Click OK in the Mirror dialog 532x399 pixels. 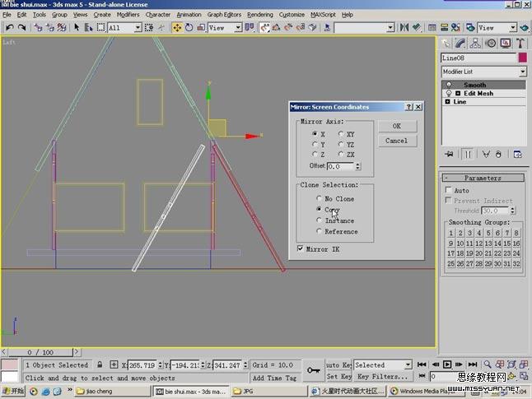pyautogui.click(x=397, y=126)
